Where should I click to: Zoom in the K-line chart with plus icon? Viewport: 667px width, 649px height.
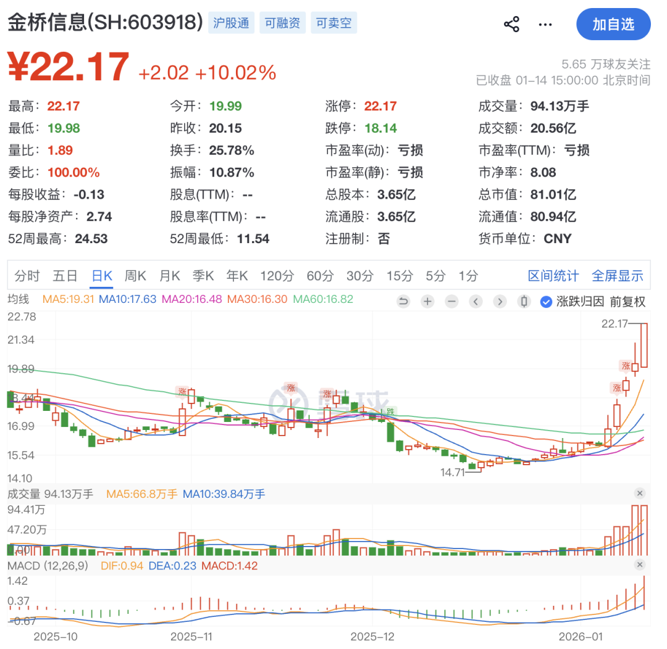point(427,301)
